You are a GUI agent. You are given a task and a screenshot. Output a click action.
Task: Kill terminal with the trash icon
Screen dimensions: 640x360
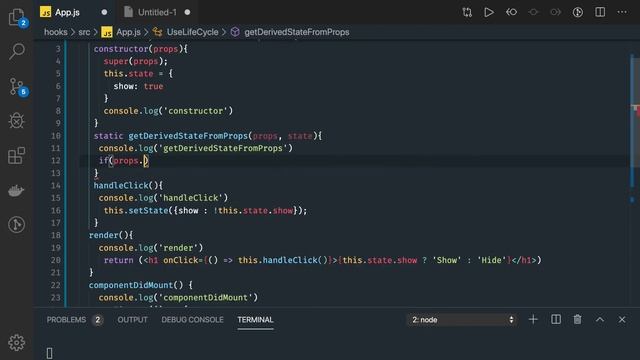[x=578, y=320]
